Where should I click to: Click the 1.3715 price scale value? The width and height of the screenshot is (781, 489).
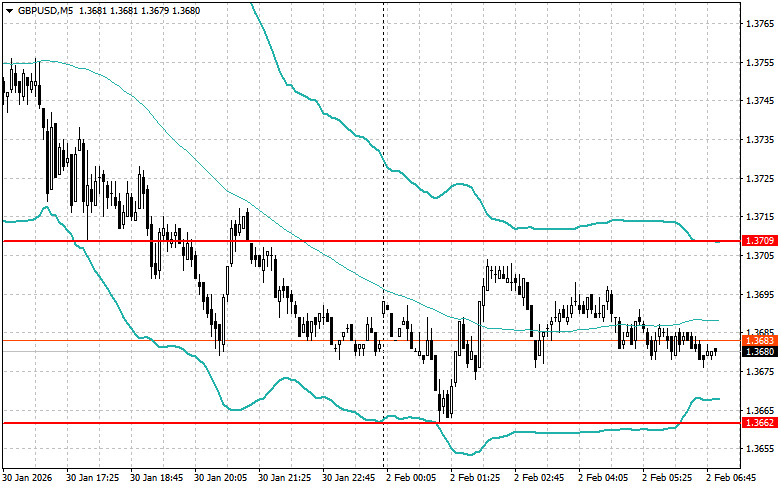tap(760, 217)
